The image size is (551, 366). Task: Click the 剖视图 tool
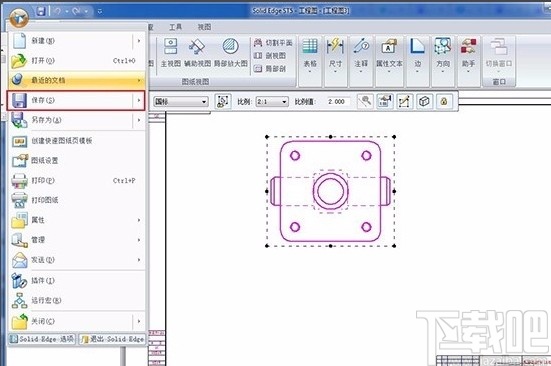pyautogui.click(x=270, y=56)
